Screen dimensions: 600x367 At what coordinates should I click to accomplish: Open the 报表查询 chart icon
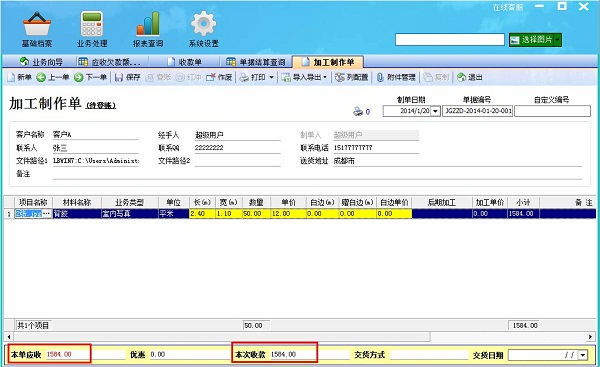148,29
